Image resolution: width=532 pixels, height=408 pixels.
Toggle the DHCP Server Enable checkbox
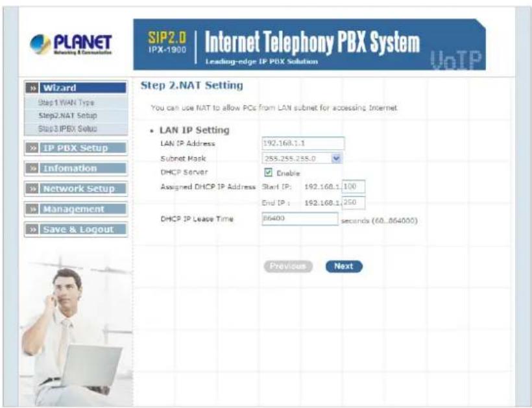[268, 173]
